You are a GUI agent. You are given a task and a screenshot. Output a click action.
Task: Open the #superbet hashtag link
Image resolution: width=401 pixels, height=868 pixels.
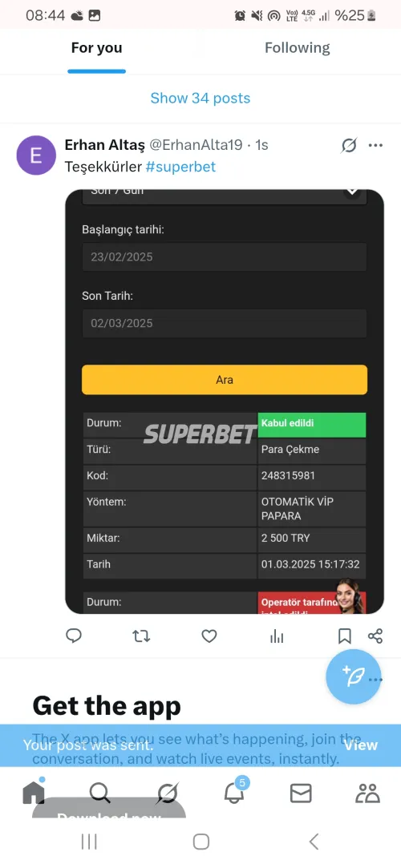coord(180,167)
